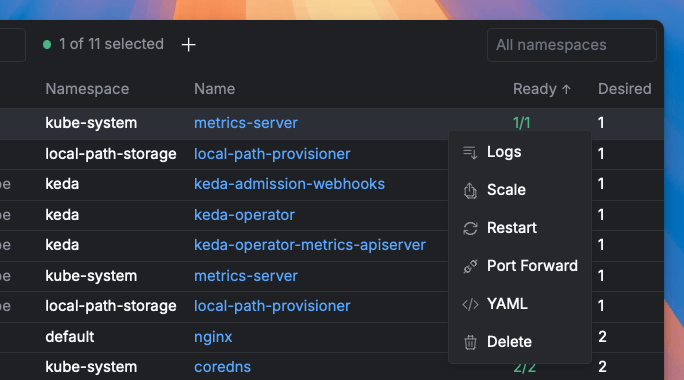The height and width of the screenshot is (380, 684).
Task: Open the keda-operator deployment link
Action: (x=244, y=215)
